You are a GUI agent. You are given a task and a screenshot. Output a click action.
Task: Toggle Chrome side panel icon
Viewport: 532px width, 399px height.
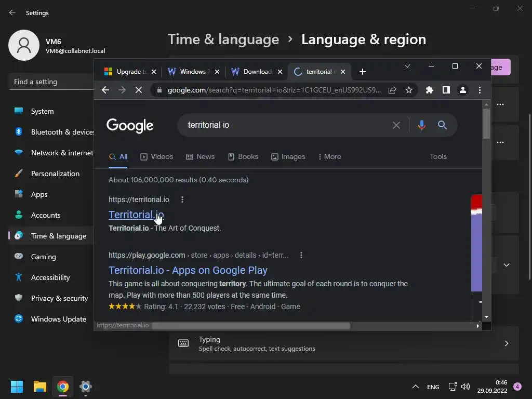coord(446,90)
